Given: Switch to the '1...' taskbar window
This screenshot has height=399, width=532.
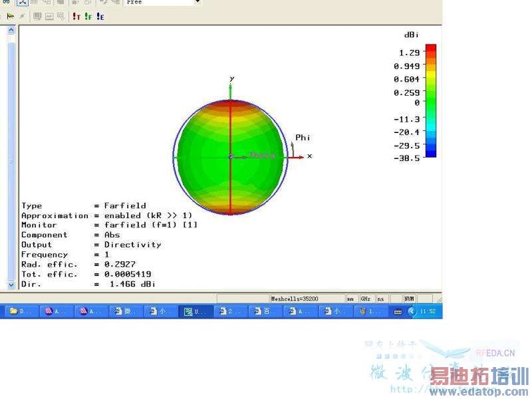Looking at the screenshot, I should (x=370, y=311).
